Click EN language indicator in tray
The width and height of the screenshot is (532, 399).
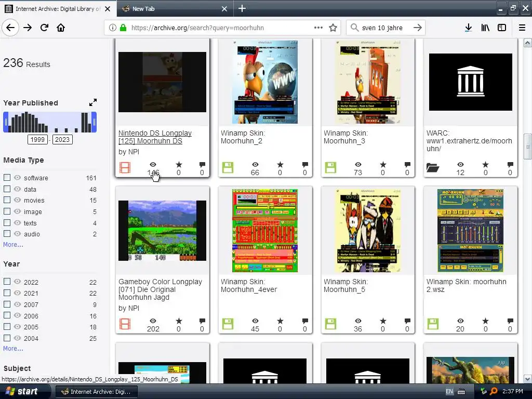pos(449,392)
